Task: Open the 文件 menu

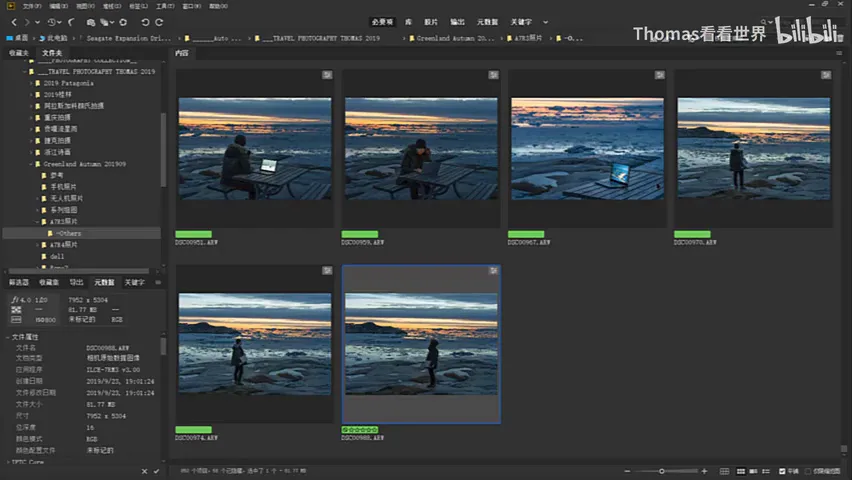Action: coord(32,6)
